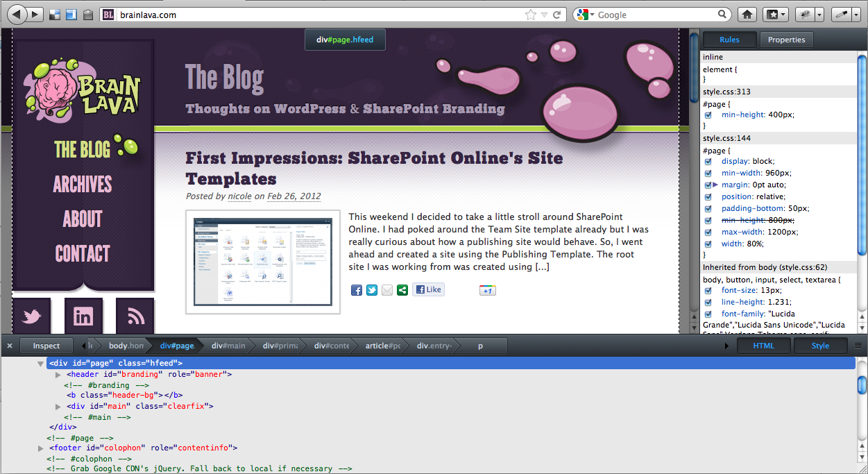The height and width of the screenshot is (474, 868).
Task: Open the browser Home page icon
Action: click(x=747, y=15)
